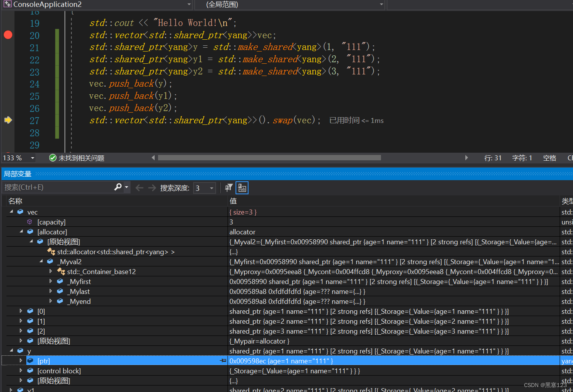
Task: Click the 已用时间 <= 1ms hint
Action: point(356,120)
